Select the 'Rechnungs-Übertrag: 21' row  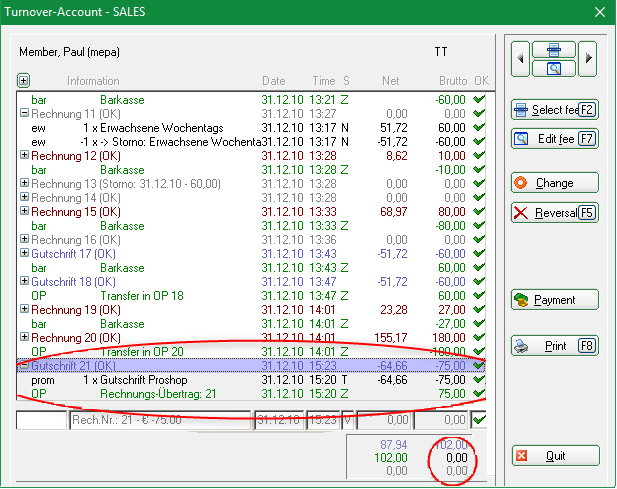251,394
